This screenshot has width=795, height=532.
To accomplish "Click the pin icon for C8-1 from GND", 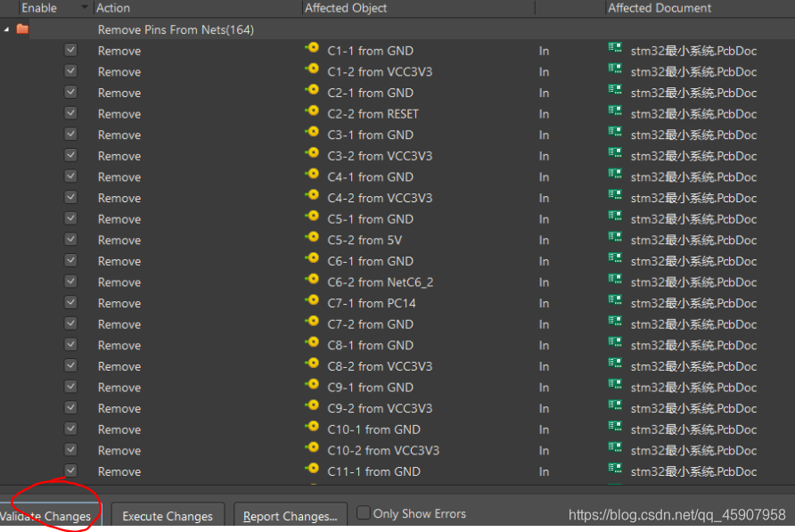I will click(312, 343).
